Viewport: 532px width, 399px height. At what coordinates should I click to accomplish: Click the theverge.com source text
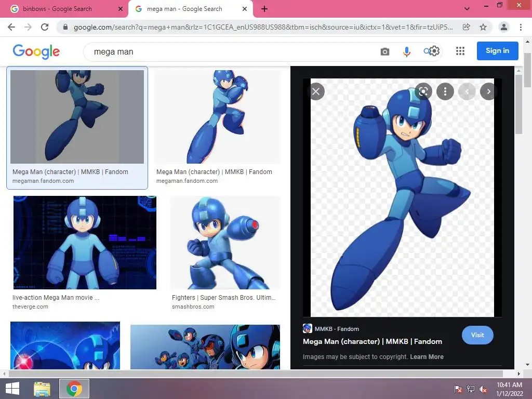30,307
